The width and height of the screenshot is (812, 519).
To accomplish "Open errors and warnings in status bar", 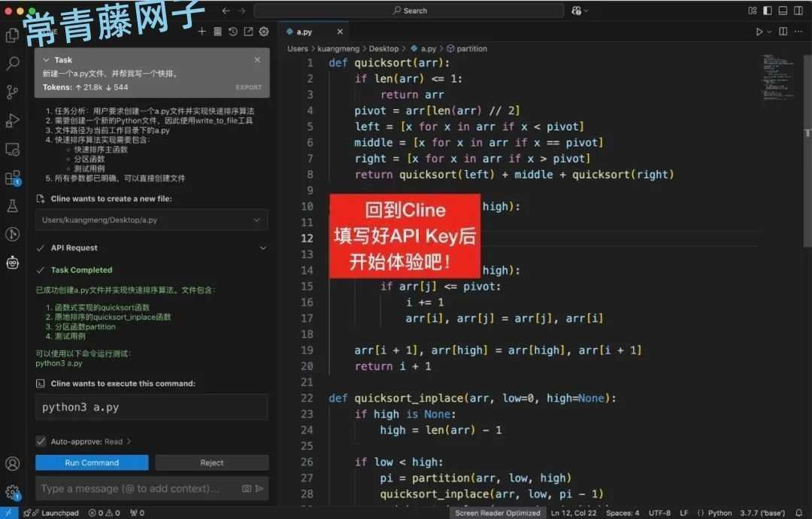I will (104, 513).
